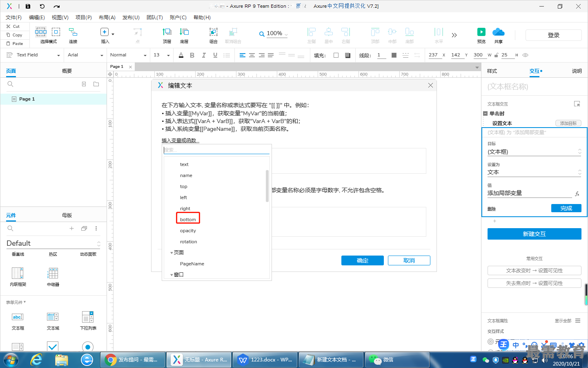Select the Copy tool in toolbar
The width and height of the screenshot is (588, 368).
[14, 35]
